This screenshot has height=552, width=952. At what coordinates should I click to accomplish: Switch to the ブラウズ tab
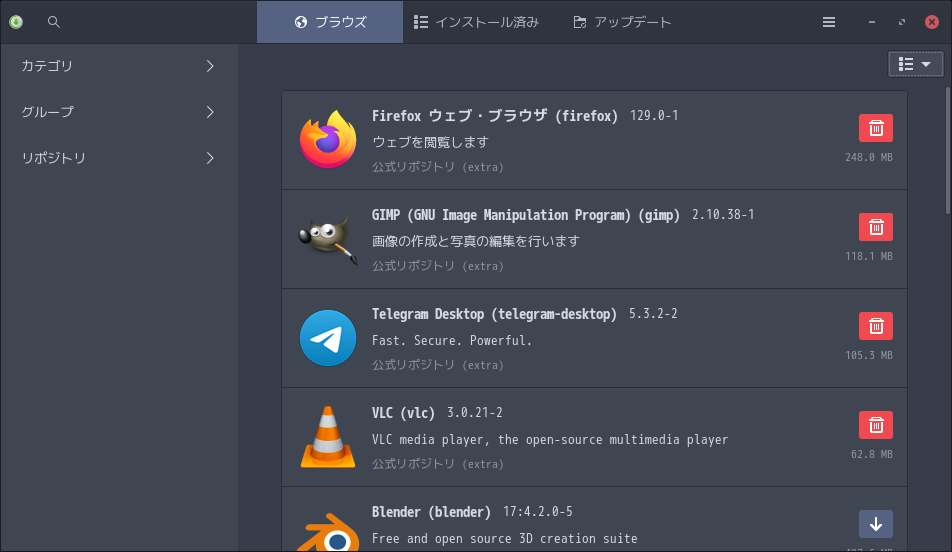[x=330, y=22]
